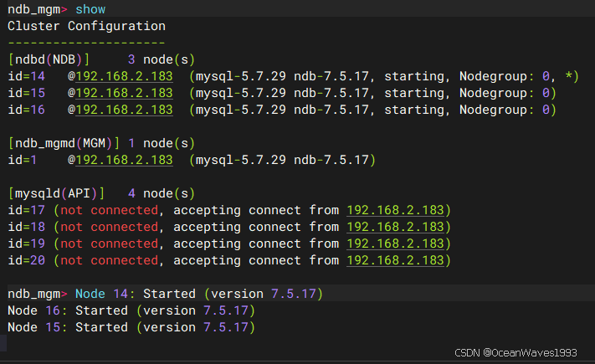
Task: Open the IP link on the id=16 row
Action: click(x=125, y=110)
